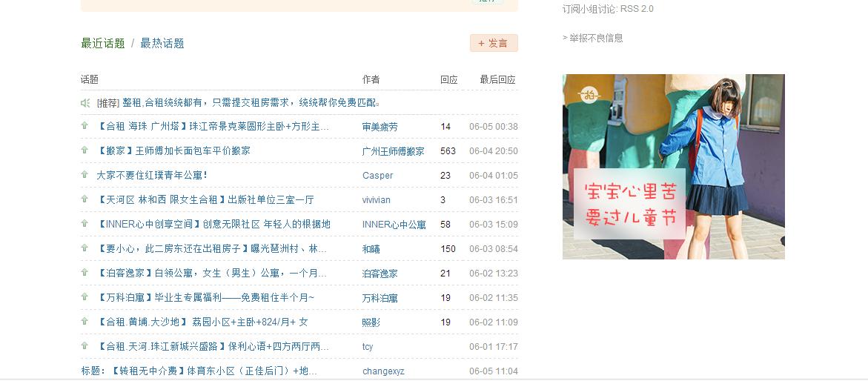Open topic 【万科泊寓】毕业生专属福利
This screenshot has width=868, height=381.
206,298
